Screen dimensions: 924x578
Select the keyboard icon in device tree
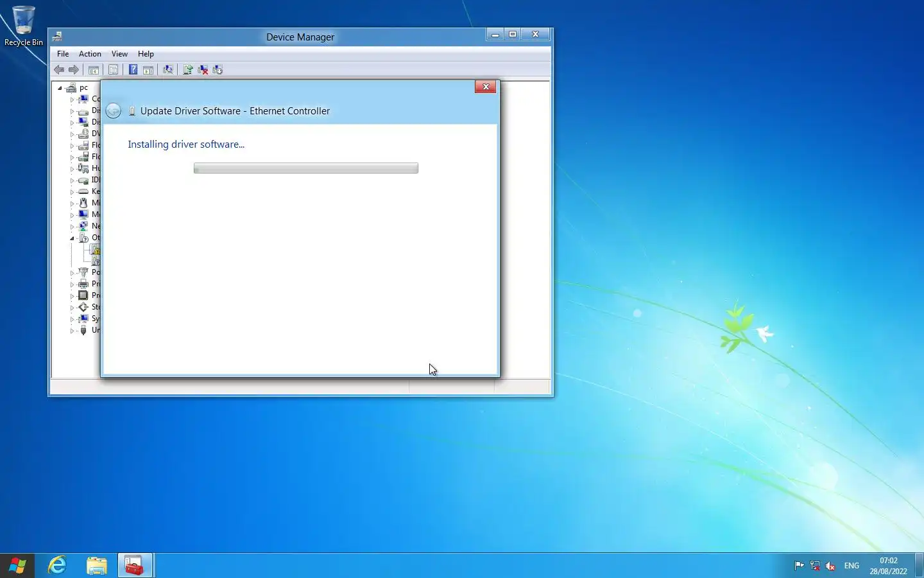[83, 191]
